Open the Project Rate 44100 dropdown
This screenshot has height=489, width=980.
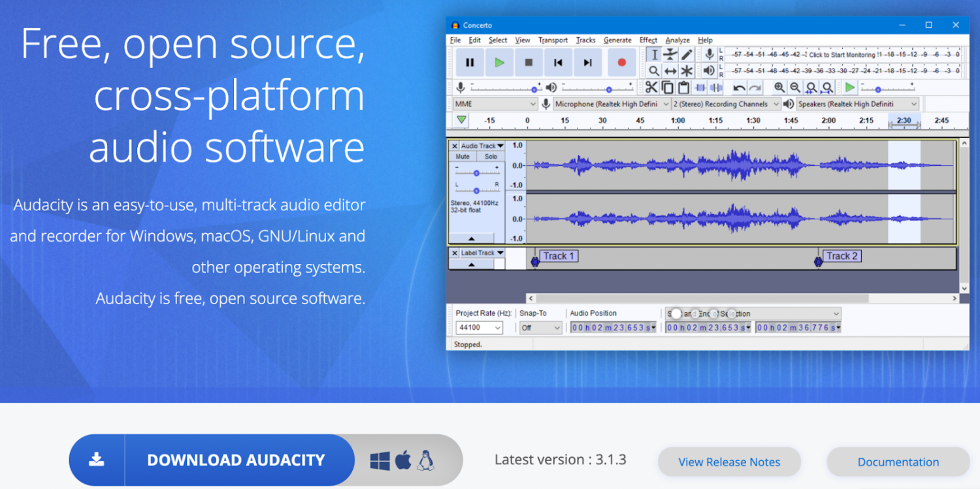(479, 328)
